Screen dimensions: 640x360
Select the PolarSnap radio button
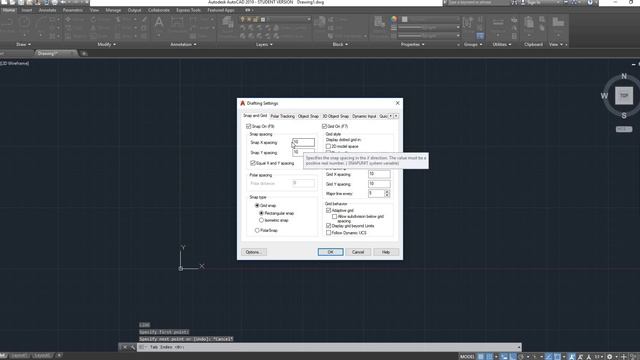pyautogui.click(x=257, y=231)
